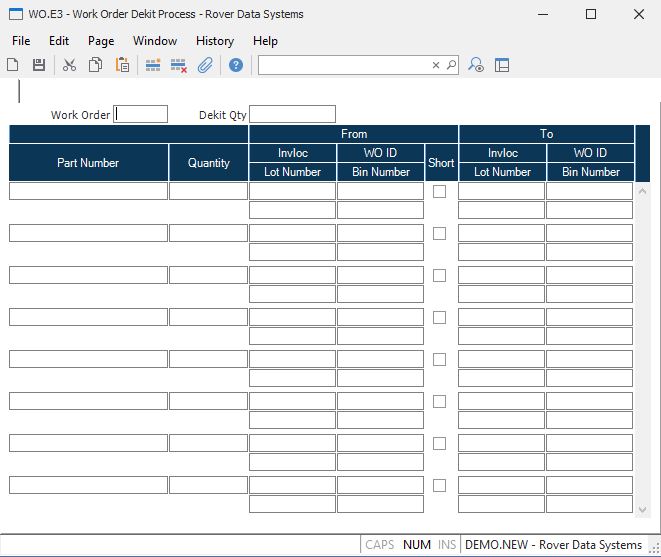Click the Paste clipboard icon

(122, 65)
